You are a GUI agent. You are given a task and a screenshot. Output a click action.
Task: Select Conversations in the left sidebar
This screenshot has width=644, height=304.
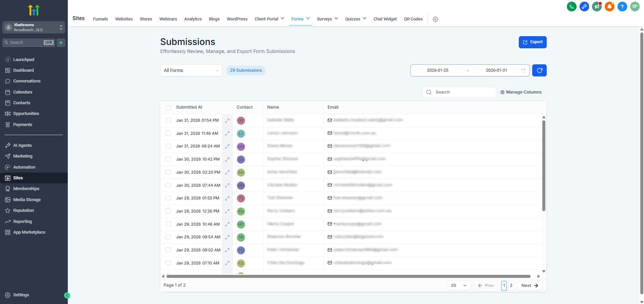pyautogui.click(x=27, y=81)
